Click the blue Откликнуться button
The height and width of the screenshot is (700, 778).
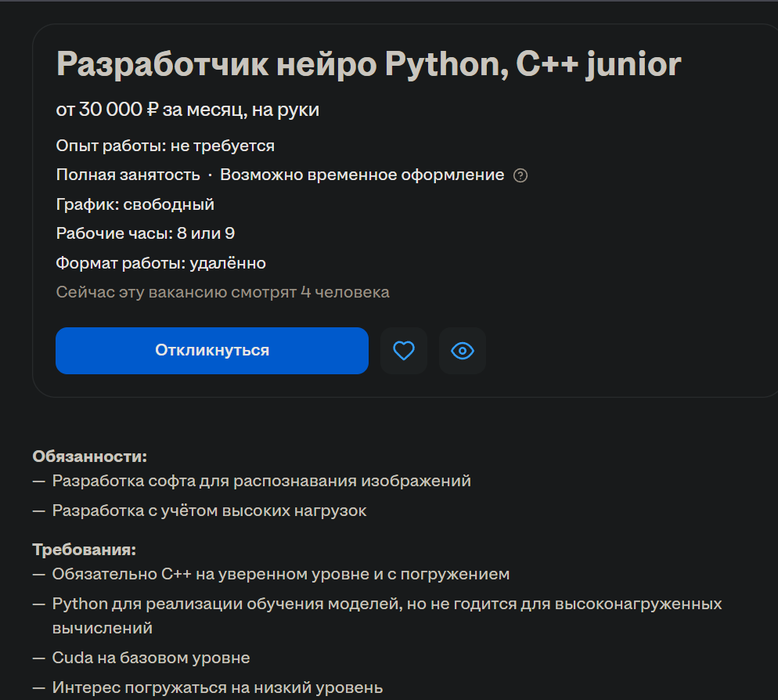pos(212,351)
